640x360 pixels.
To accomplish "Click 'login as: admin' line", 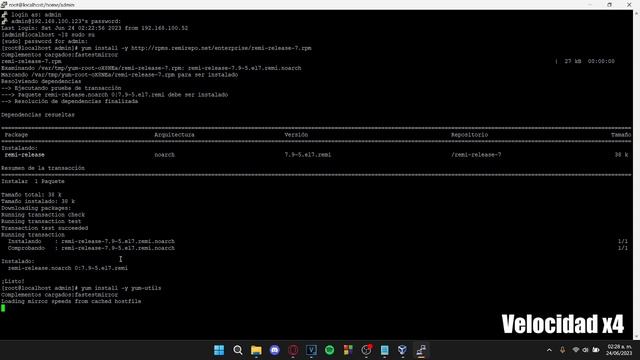I will [x=36, y=15].
